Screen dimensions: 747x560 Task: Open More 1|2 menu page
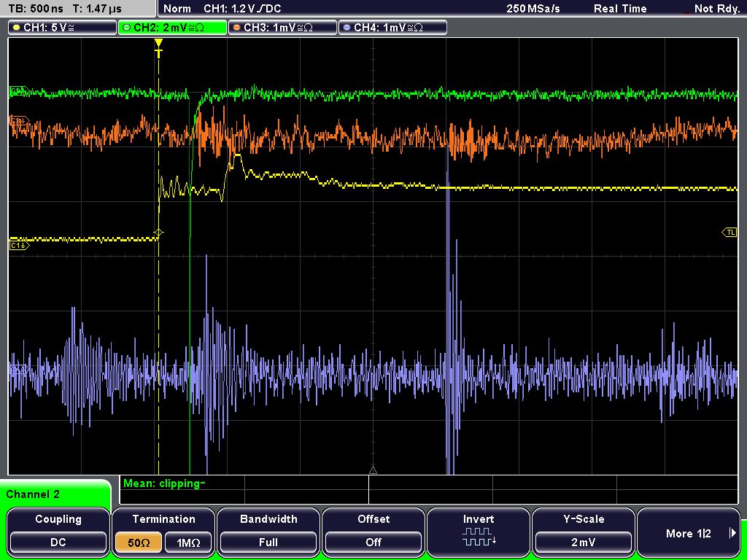point(689,532)
